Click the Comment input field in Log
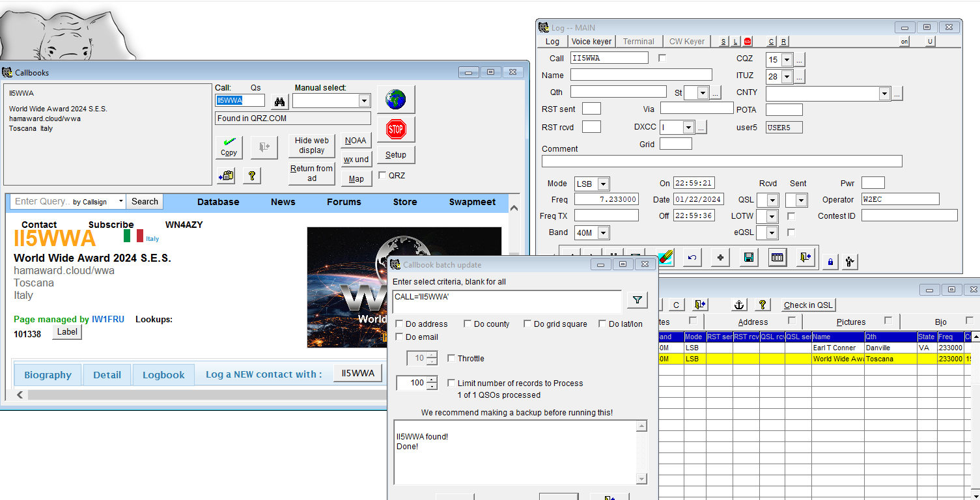The width and height of the screenshot is (980, 500). [x=721, y=161]
